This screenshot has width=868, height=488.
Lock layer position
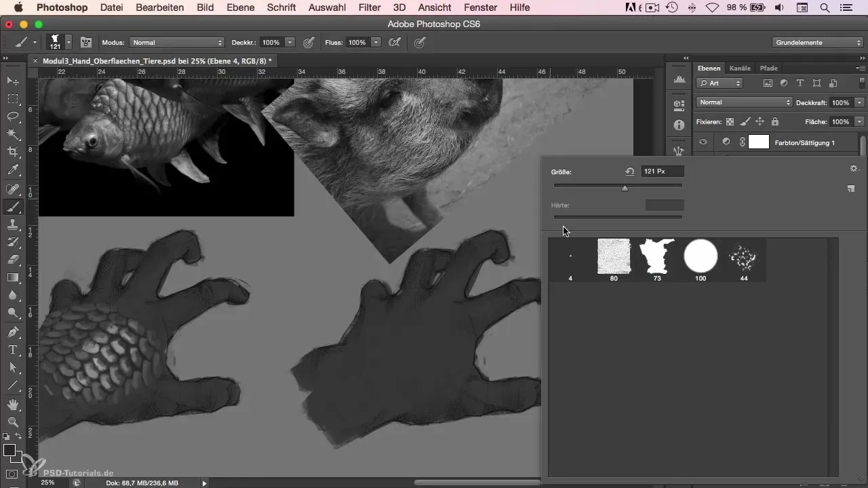click(x=759, y=122)
